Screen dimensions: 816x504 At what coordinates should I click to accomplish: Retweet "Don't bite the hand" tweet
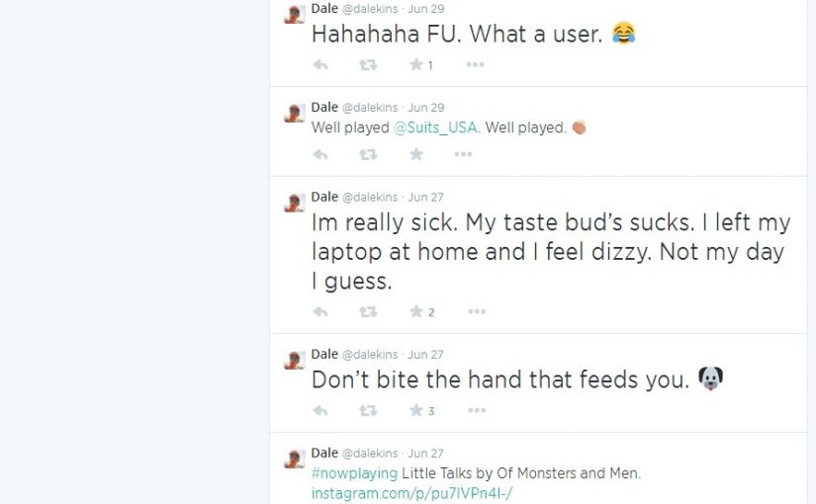[x=368, y=411]
